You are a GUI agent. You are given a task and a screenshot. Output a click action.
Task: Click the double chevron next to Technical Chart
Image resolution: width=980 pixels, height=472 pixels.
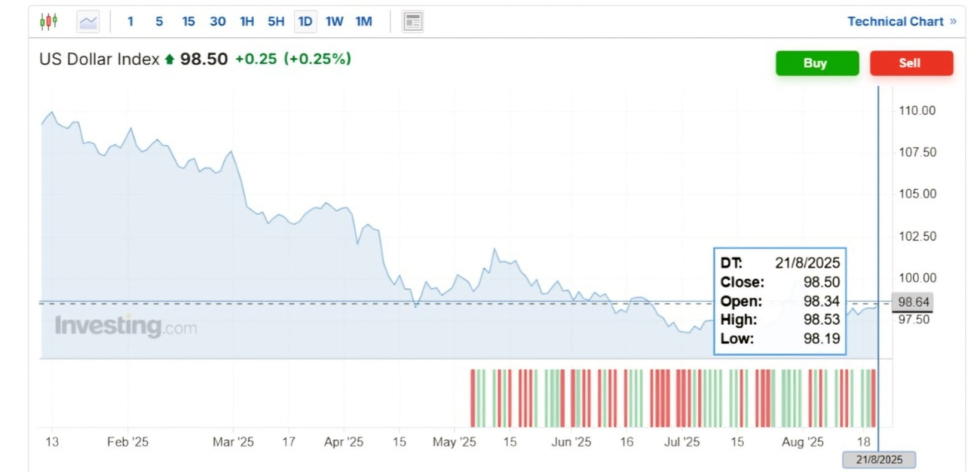[x=953, y=21]
